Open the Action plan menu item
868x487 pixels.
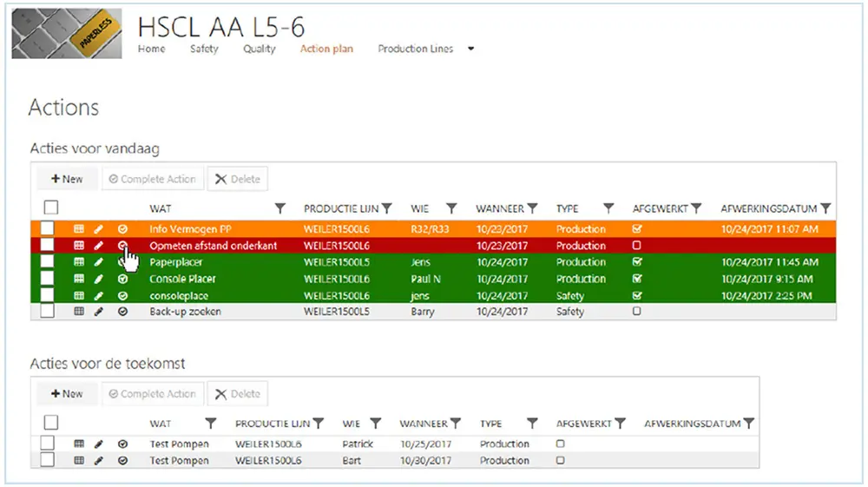[x=326, y=49]
